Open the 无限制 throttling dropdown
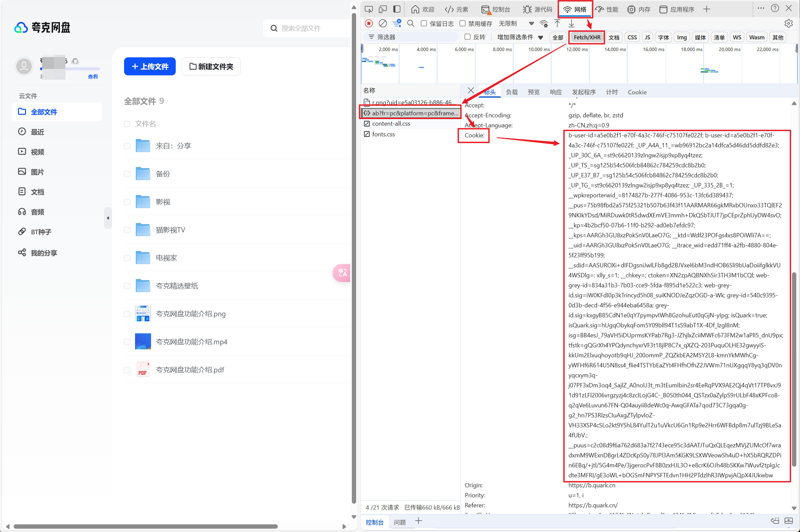This screenshot has width=800, height=532. pos(516,23)
